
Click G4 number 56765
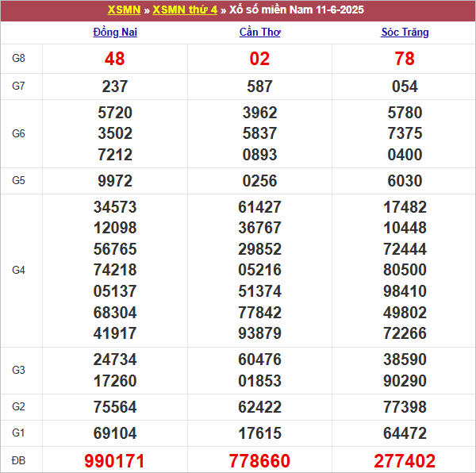pos(115,249)
